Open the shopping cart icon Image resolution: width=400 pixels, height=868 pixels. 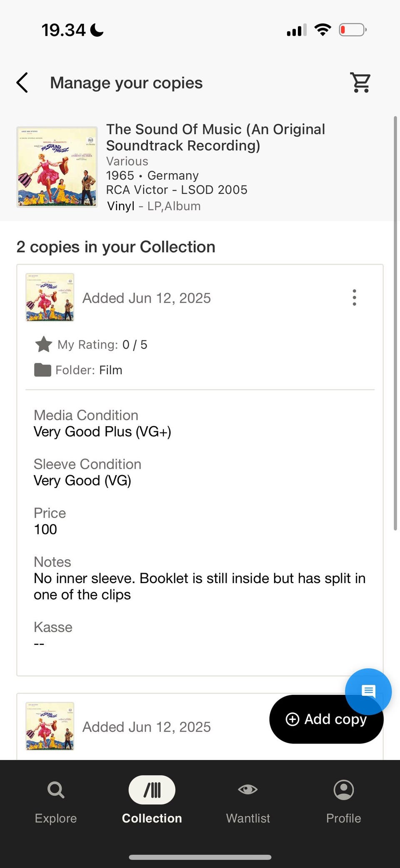pyautogui.click(x=360, y=82)
